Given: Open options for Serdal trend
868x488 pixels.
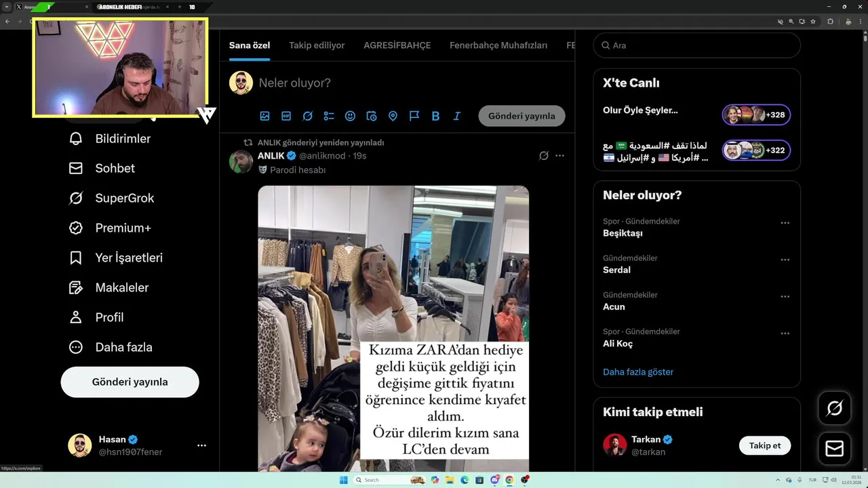Looking at the screenshot, I should point(785,260).
